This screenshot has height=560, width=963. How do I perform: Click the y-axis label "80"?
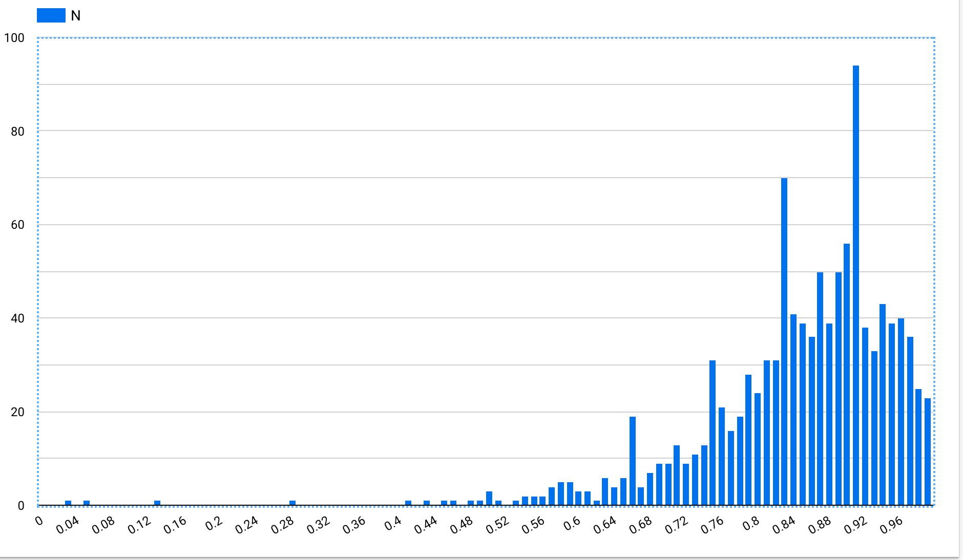tap(17, 132)
